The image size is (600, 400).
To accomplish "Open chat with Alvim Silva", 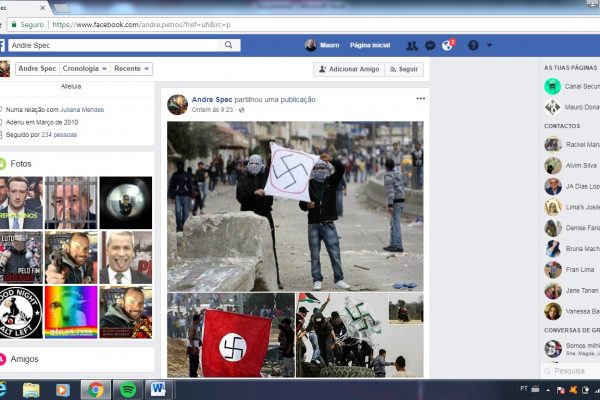I will (572, 165).
